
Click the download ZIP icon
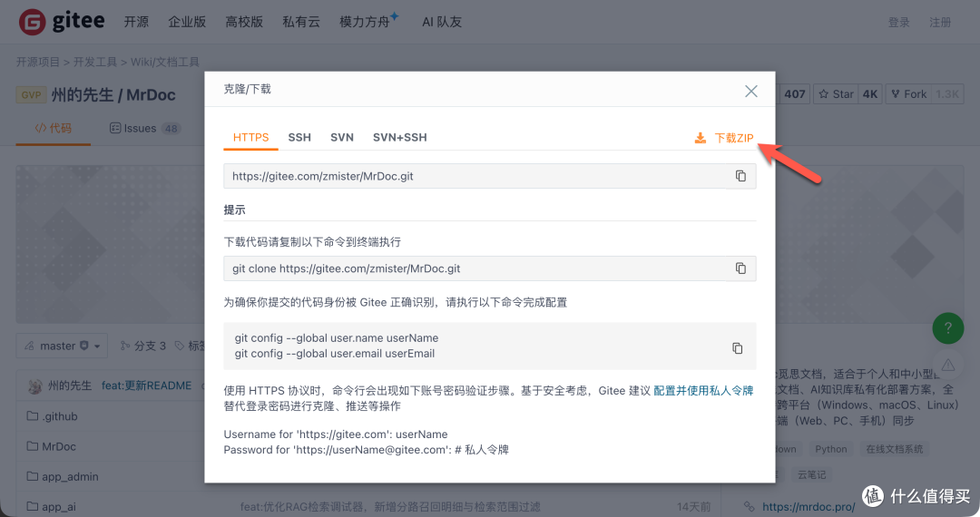701,138
